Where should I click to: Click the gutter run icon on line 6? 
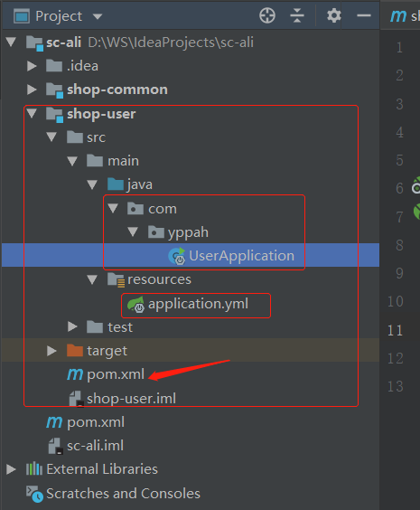(416, 185)
